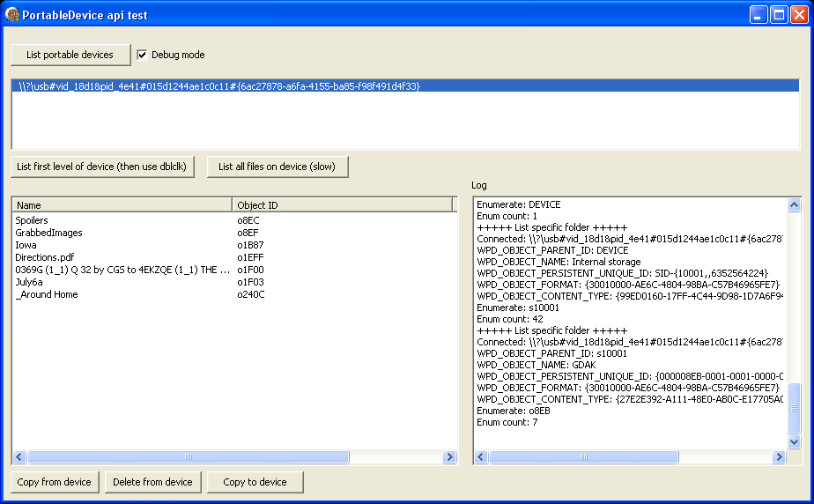This screenshot has height=504, width=814.
Task: Sort by the Name column header
Action: 122,205
